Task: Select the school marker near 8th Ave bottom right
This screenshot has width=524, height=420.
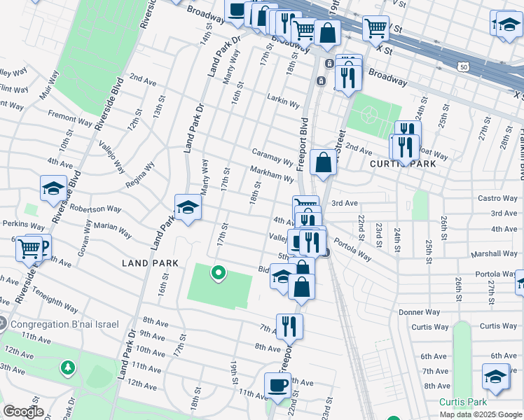Action: point(495,378)
